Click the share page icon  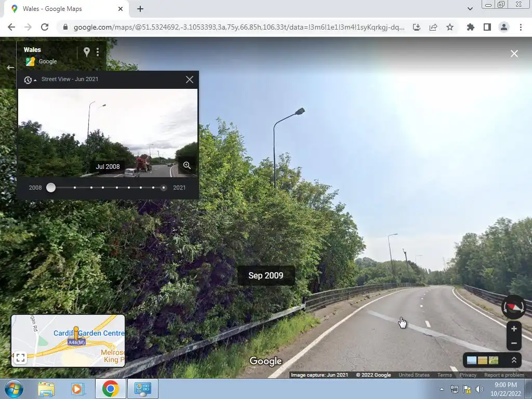coord(433,27)
